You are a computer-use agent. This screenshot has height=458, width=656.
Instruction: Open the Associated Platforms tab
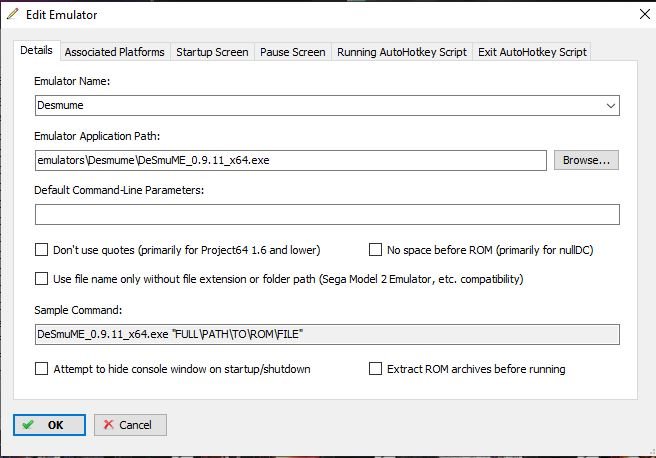click(x=115, y=52)
